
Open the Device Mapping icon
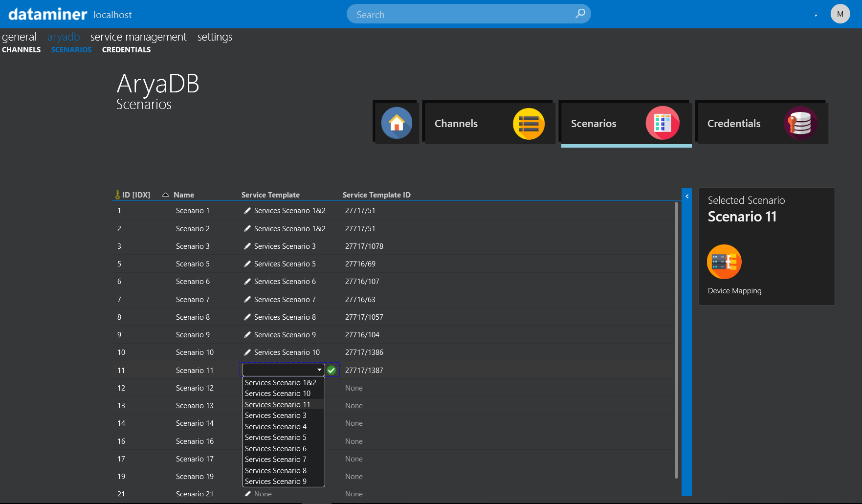coord(724,262)
